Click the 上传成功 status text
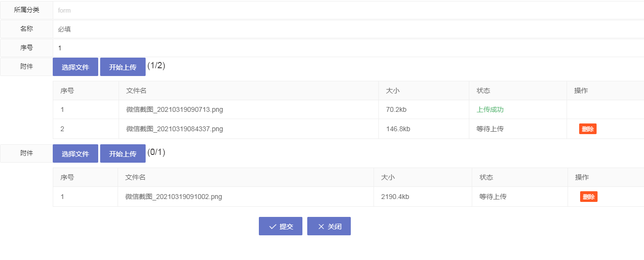644x260 pixels. 490,109
